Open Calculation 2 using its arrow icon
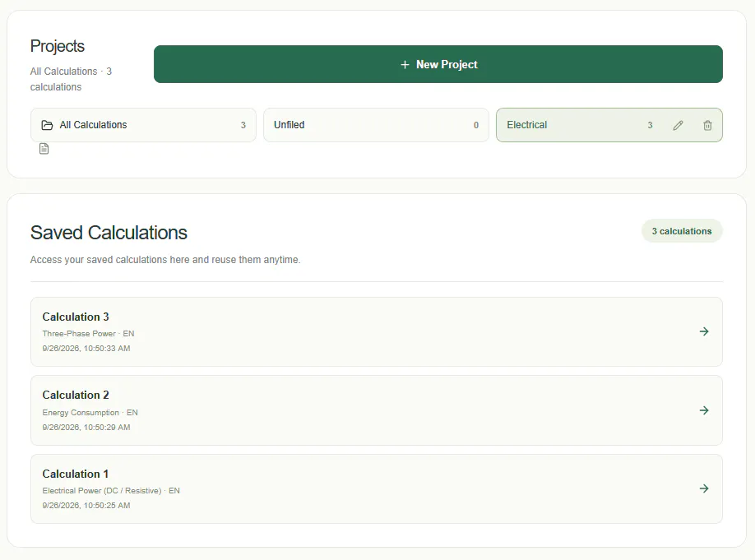Viewport: 755px width, 560px height. (704, 410)
